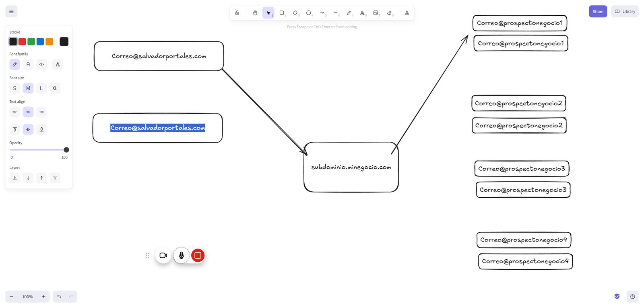Open the Insert image tool
Viewport: 644px width, 308px height.
click(x=376, y=13)
